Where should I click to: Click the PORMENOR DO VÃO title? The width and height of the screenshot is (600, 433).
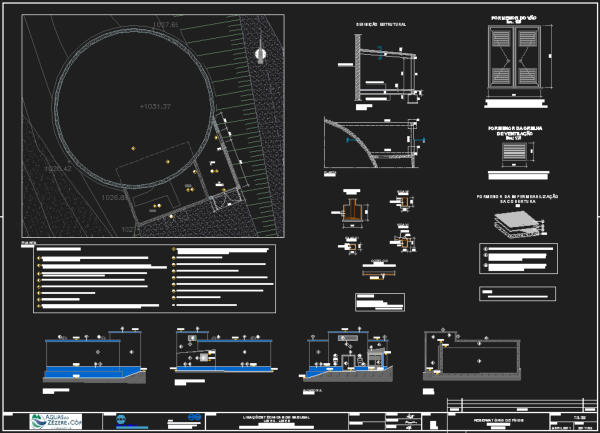(x=514, y=19)
